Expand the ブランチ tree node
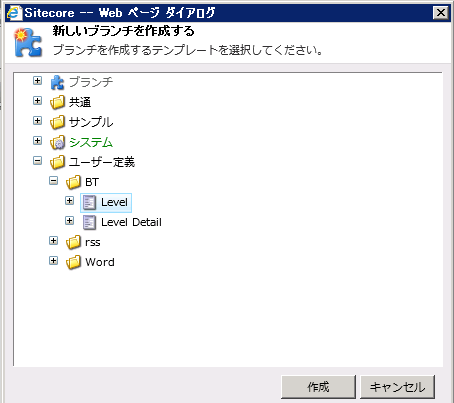The width and height of the screenshot is (454, 403). click(x=38, y=81)
